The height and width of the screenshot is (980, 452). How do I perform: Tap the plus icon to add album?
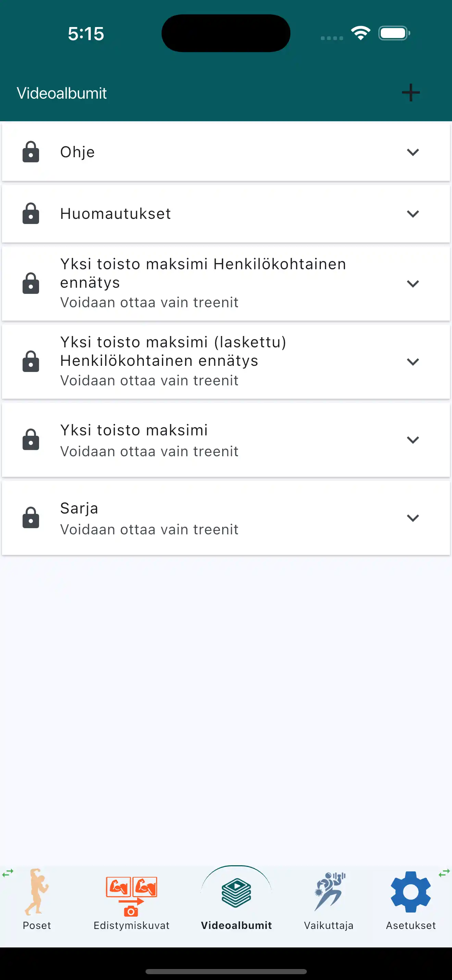(x=411, y=93)
